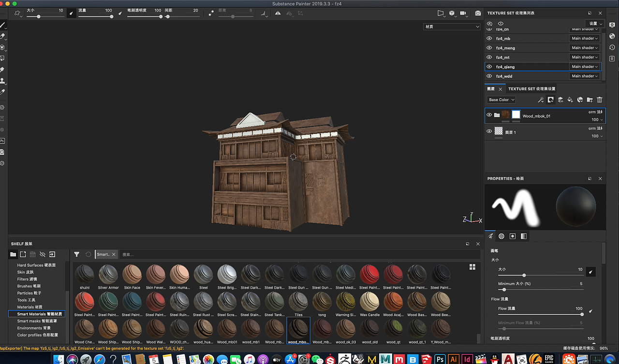Open Main shader dropdown for fz4_mb
The width and height of the screenshot is (619, 364).
pos(585,38)
